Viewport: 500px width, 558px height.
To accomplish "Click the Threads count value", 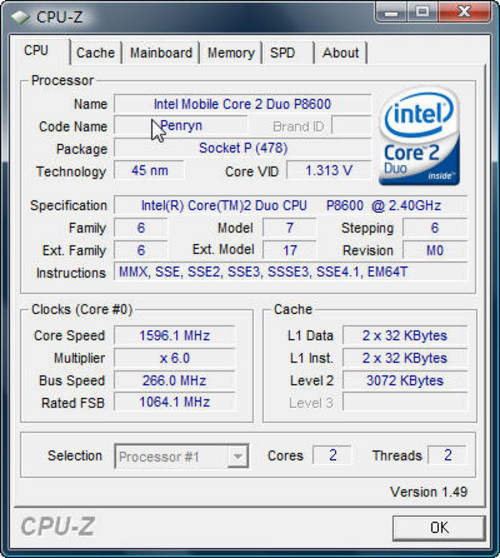I will [x=447, y=455].
